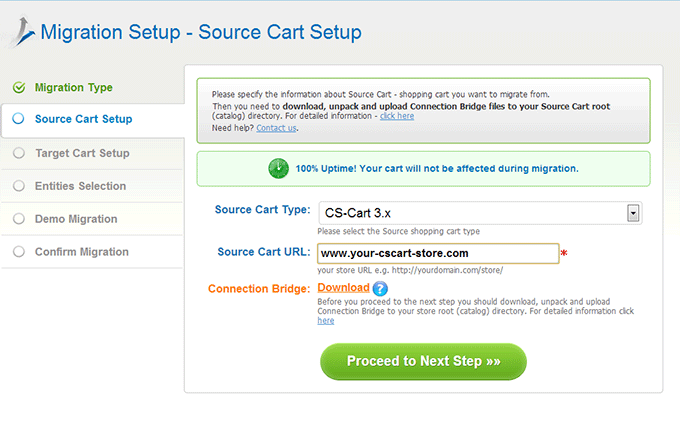Open the Confirm Migration step
Image resolution: width=680 pixels, height=424 pixels.
[x=82, y=252]
